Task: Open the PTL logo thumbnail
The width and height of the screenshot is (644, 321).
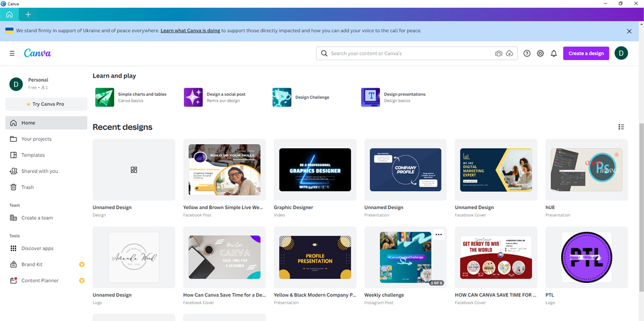Action: point(586,257)
